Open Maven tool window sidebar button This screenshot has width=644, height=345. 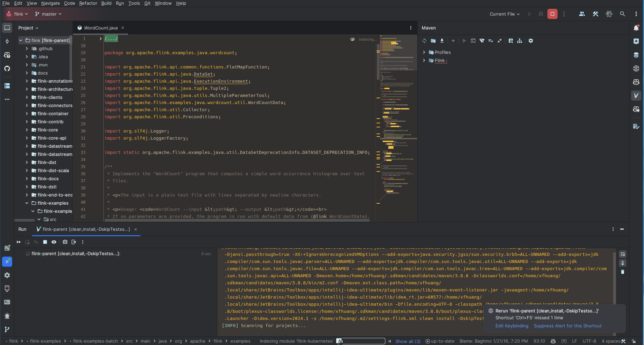(636, 96)
